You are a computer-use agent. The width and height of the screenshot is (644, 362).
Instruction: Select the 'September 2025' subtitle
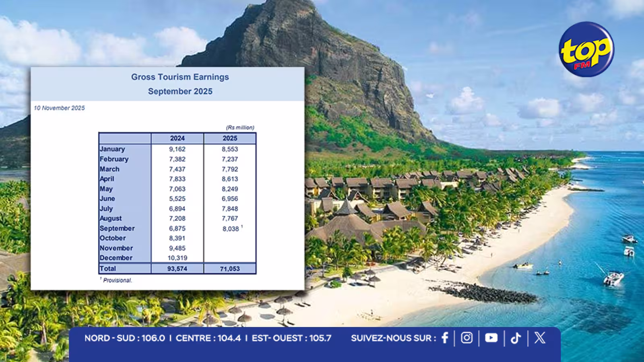(180, 91)
